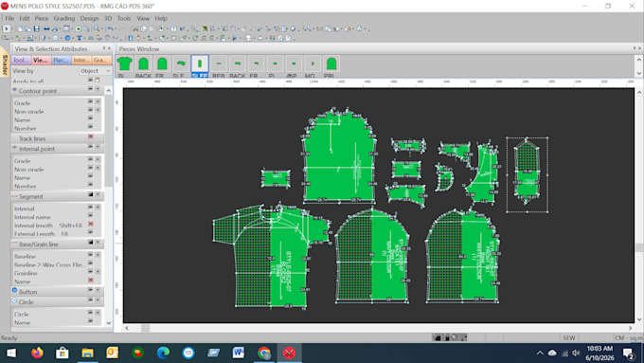
Task: Click the Windows Start button
Action: (11, 354)
